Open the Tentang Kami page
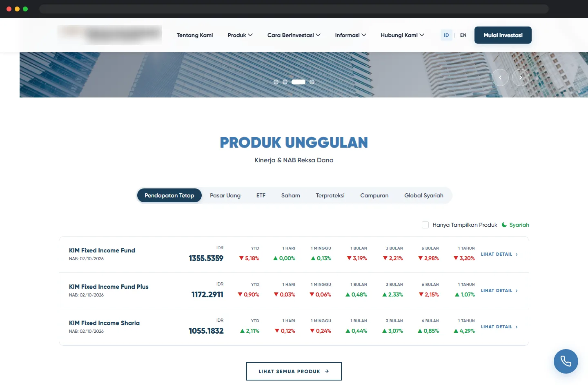 195,35
